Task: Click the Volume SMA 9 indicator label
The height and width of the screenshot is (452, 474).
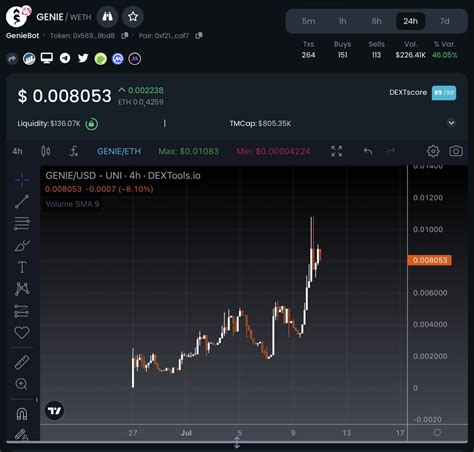Action: (72, 204)
